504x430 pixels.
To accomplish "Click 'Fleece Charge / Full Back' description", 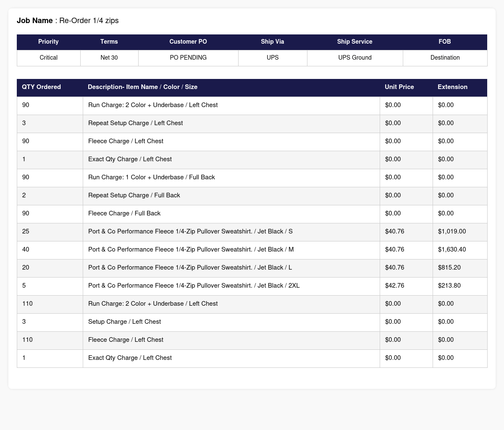I will (x=124, y=213).
